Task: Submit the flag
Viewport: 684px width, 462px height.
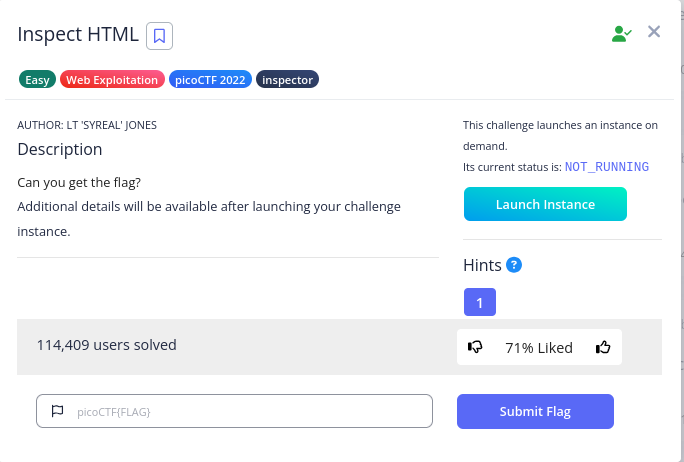Action: 535,411
